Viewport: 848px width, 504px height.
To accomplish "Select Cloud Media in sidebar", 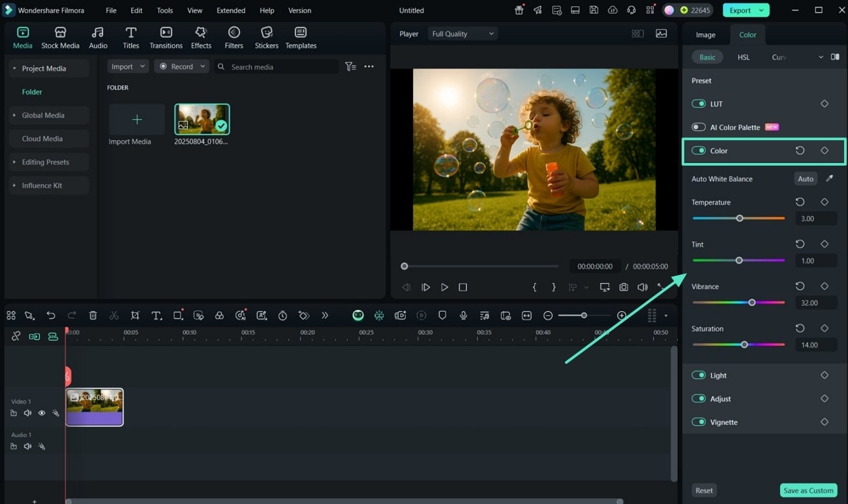I will pyautogui.click(x=49, y=139).
